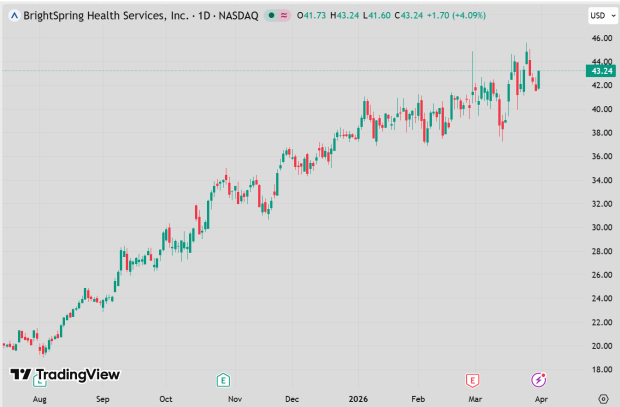Open the USD currency dropdown
The image size is (620, 407).
click(600, 16)
